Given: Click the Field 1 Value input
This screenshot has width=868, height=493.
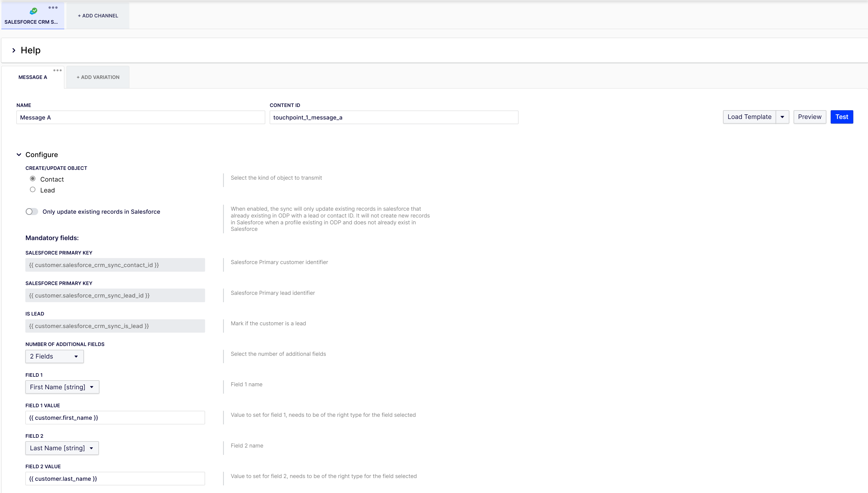Looking at the screenshot, I should (x=115, y=418).
